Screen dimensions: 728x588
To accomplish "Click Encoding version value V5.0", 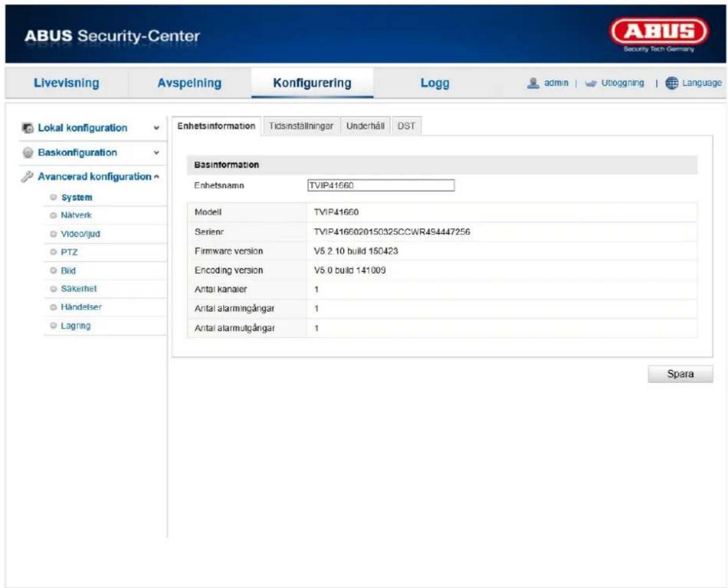I will (349, 270).
